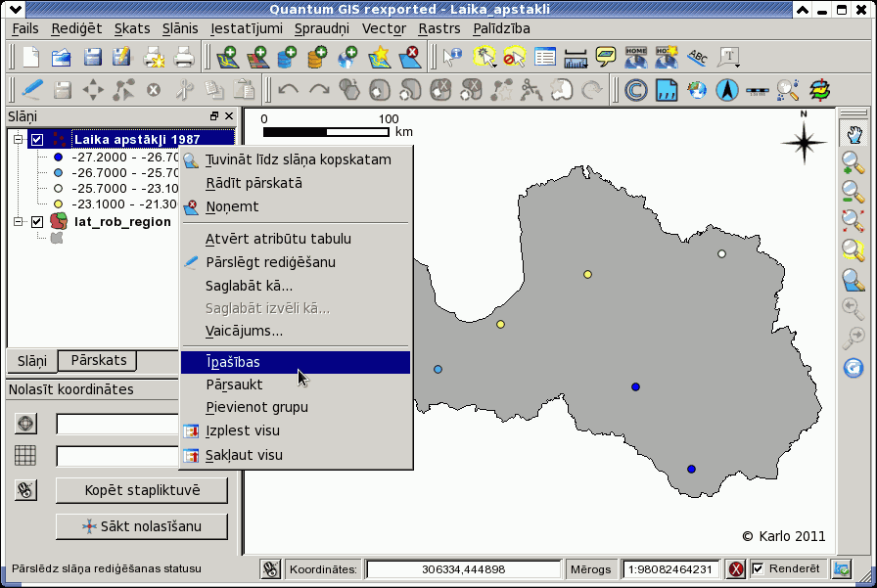
Task: Click the Add Raster Layer icon
Action: pos(257,57)
